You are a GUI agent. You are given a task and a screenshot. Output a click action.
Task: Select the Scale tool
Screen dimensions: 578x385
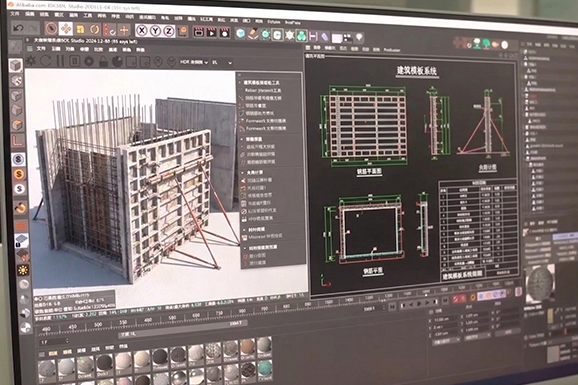click(x=80, y=29)
